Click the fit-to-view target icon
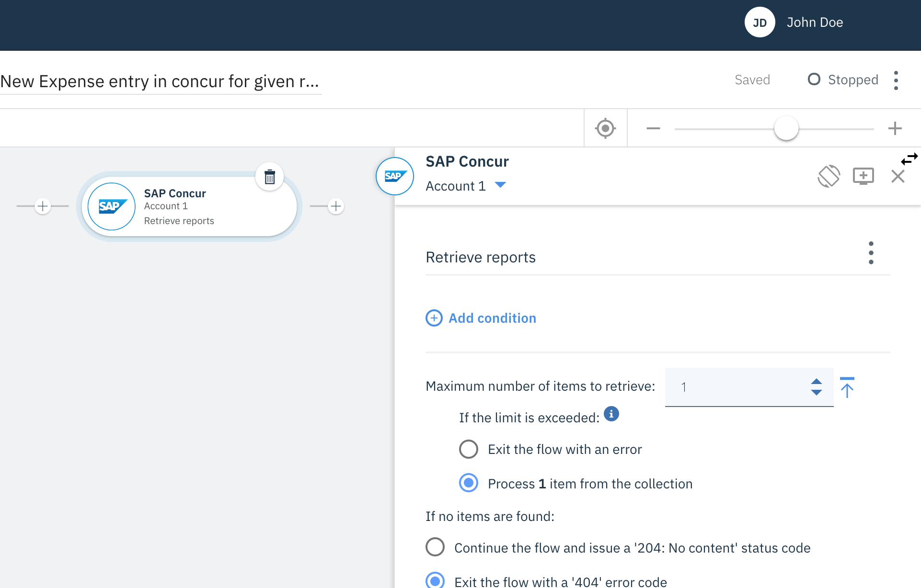The height and width of the screenshot is (588, 921). 605,128
